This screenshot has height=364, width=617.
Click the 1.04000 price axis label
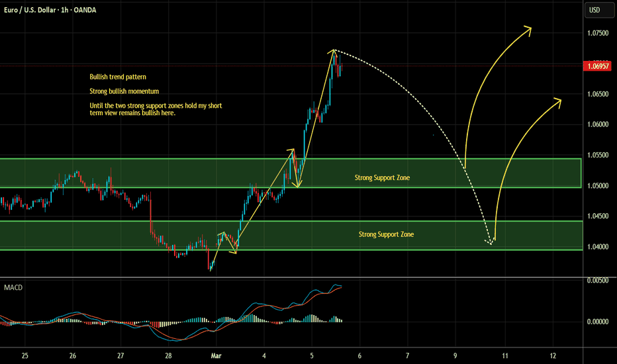coord(598,247)
